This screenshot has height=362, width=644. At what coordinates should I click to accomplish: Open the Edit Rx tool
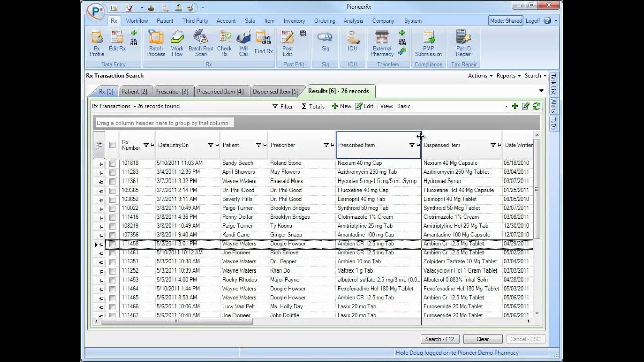pyautogui.click(x=117, y=41)
